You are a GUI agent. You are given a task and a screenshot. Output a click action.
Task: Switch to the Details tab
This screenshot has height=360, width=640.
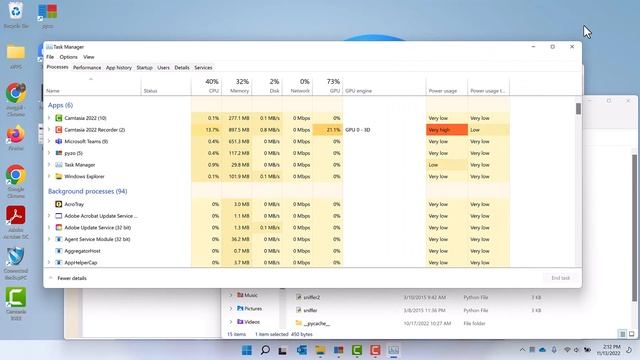182,68
